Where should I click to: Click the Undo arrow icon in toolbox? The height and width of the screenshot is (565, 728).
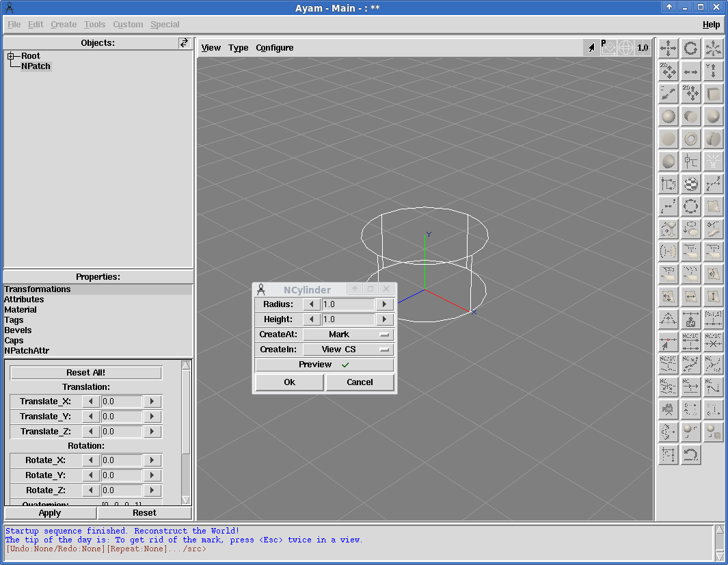click(690, 454)
